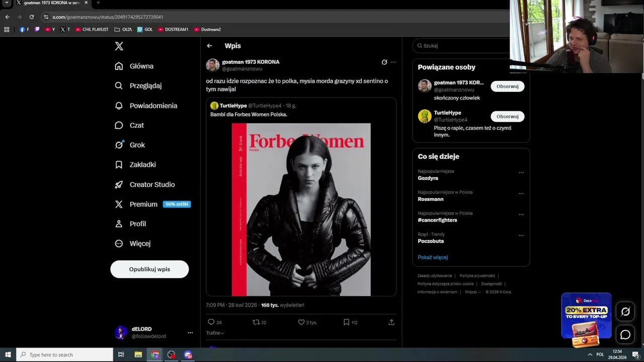Open browser apps grid icon
Screen dimensions: 644x362
click(x=7, y=30)
